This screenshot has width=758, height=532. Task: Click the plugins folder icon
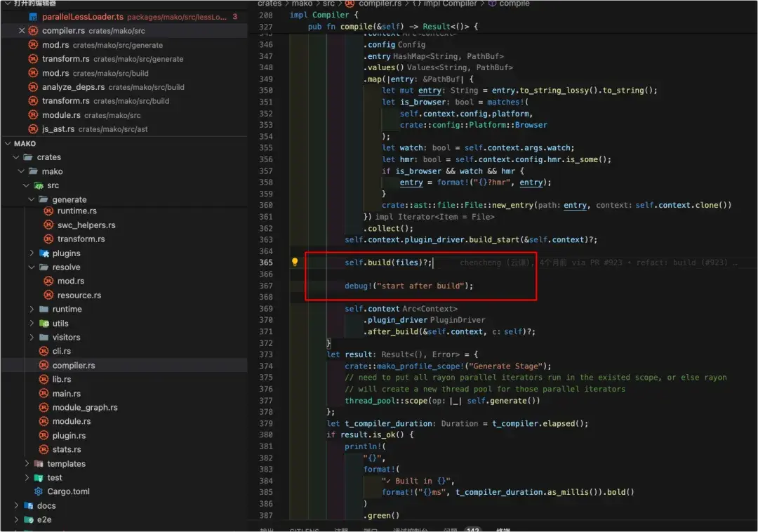(x=44, y=253)
